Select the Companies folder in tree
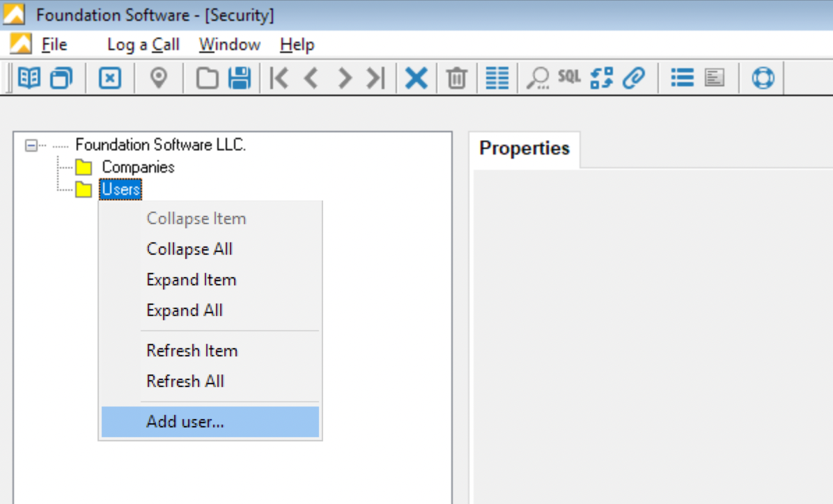The width and height of the screenshot is (833, 504). 138,167
